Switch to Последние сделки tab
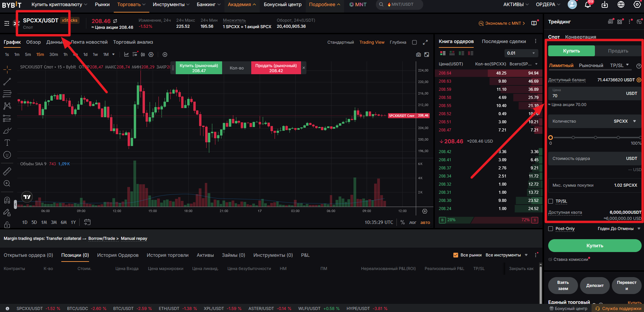This screenshot has width=644, height=312. point(504,41)
